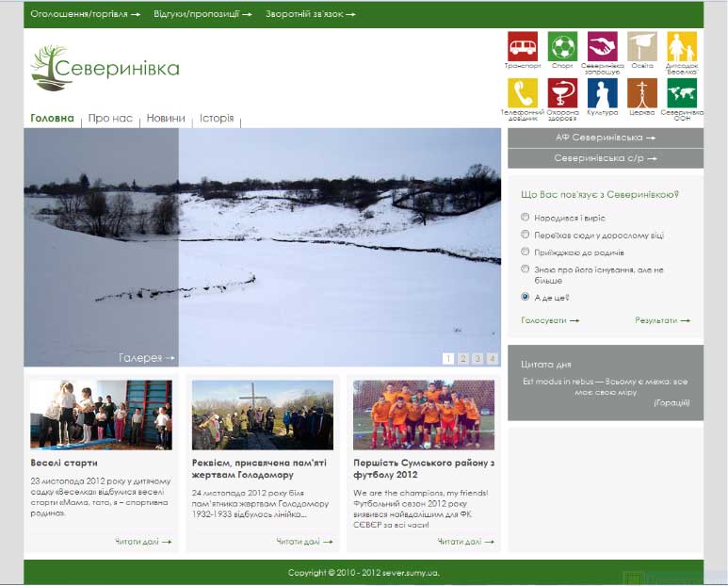Choose the 'Переїхав сюди у дорослому віці' option
This screenshot has width=728, height=586.
pos(526,235)
